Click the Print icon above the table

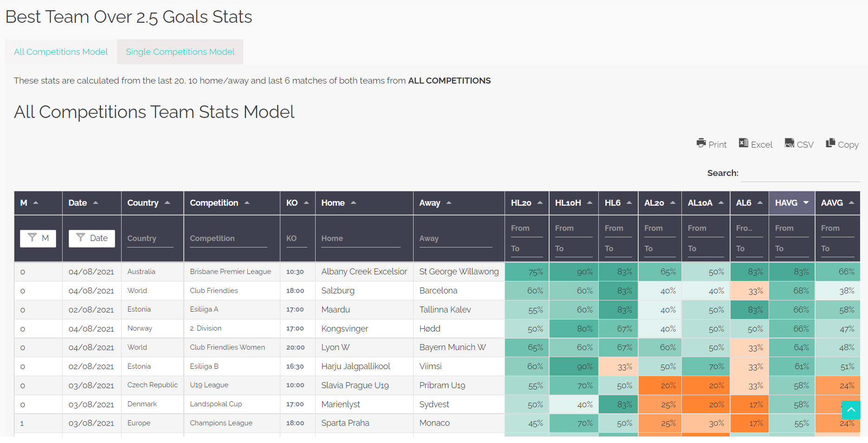point(711,144)
